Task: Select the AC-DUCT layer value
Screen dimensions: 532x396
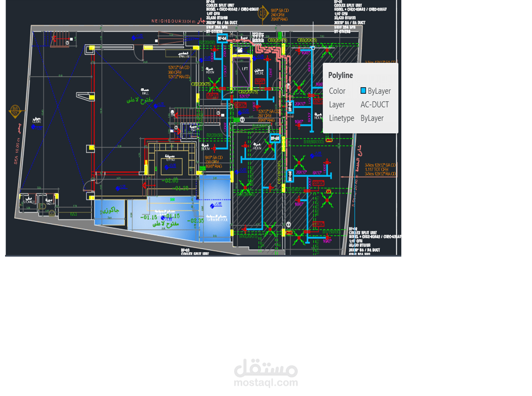Action: (375, 105)
